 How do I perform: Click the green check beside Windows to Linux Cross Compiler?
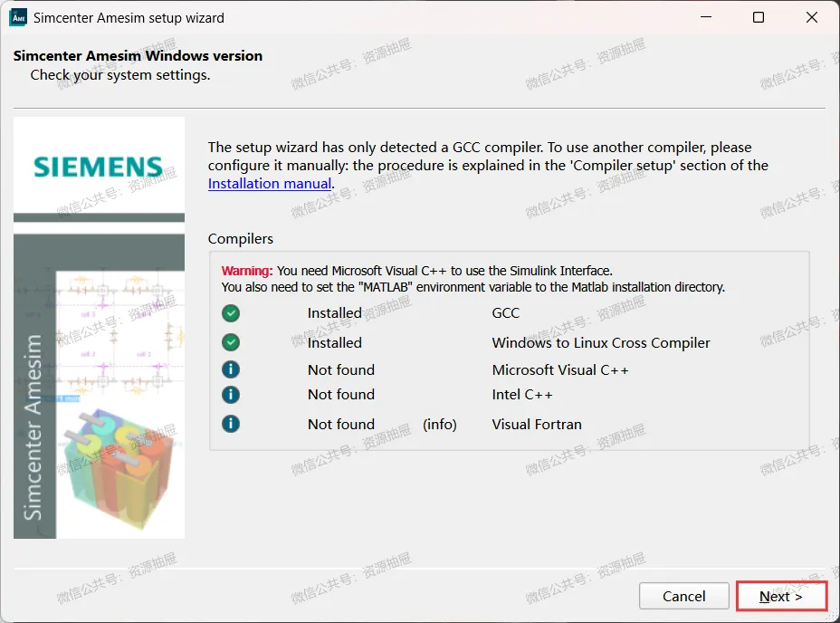[231, 342]
